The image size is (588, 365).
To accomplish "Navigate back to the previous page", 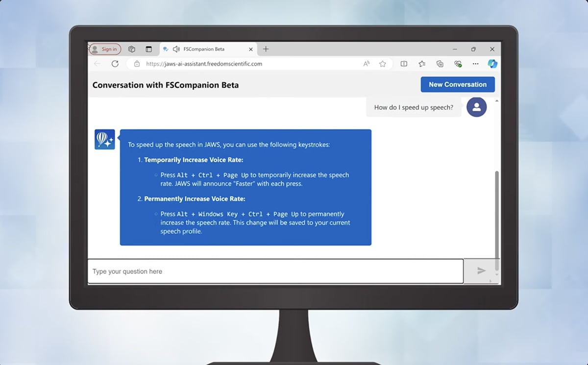I will (97, 64).
